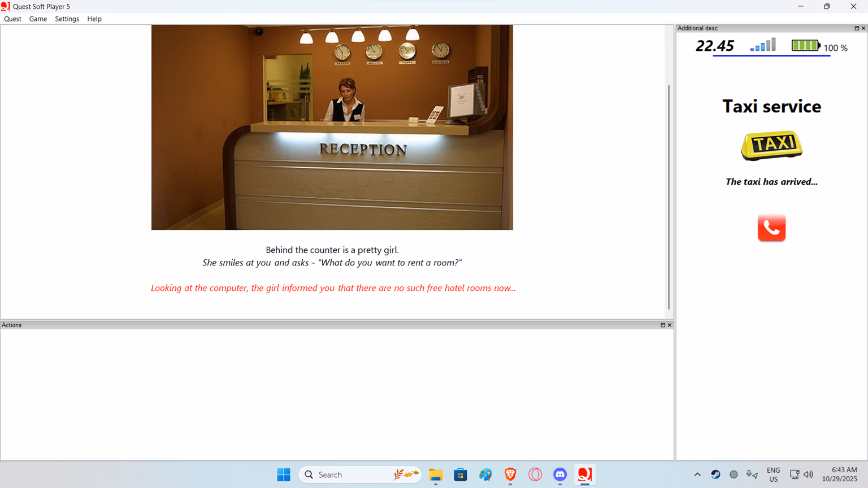Open the Quest menu
The height and width of the screenshot is (488, 868).
(x=12, y=19)
